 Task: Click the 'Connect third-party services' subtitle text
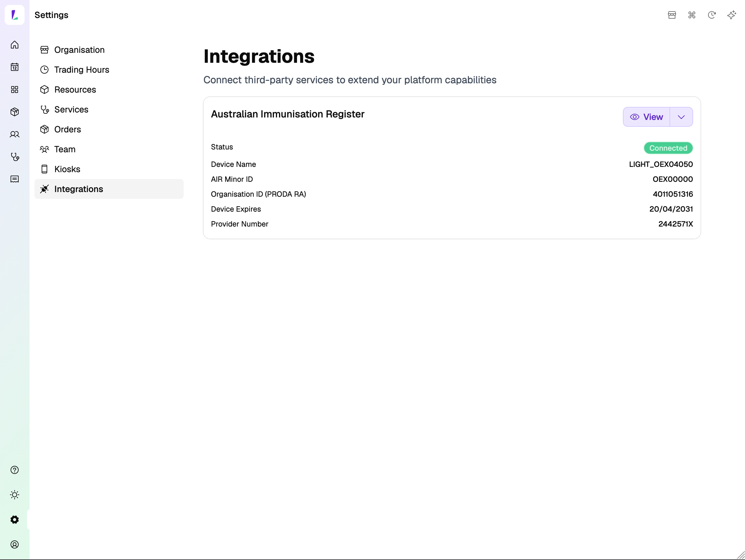(350, 80)
